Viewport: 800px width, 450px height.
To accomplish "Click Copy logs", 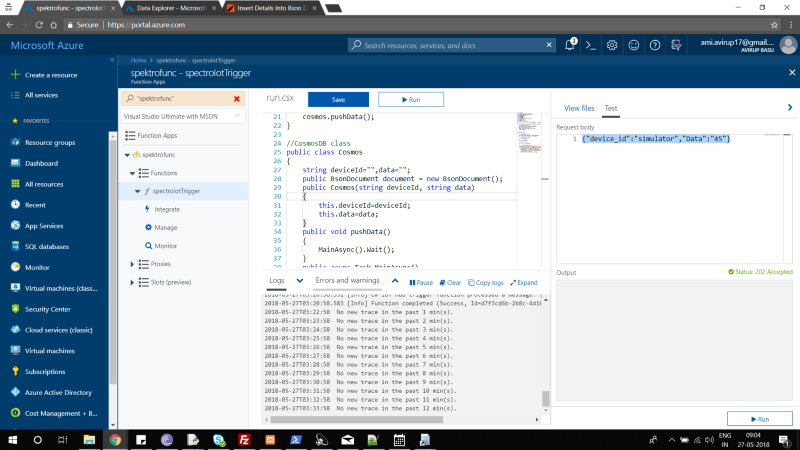I will tap(486, 283).
